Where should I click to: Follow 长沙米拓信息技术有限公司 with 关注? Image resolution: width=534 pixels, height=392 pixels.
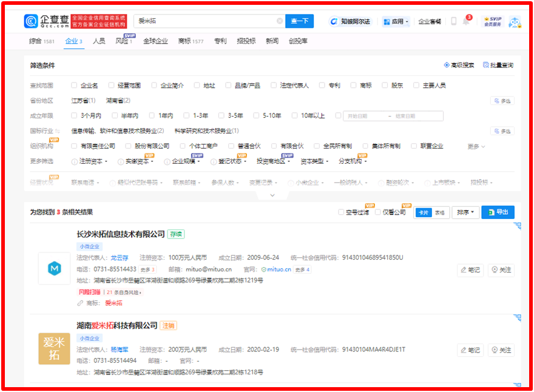[x=501, y=270]
